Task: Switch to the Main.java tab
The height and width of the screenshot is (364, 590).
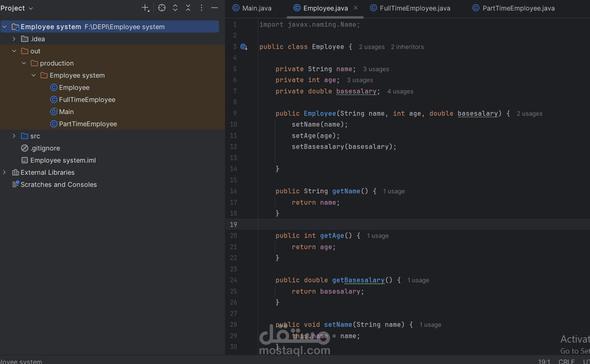Action: pyautogui.click(x=256, y=8)
